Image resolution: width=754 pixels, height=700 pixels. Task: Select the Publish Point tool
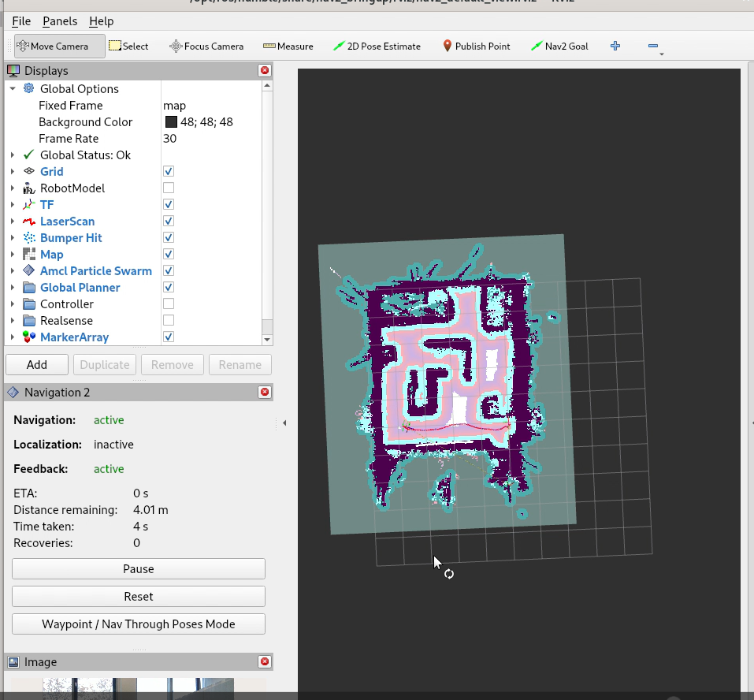(476, 47)
